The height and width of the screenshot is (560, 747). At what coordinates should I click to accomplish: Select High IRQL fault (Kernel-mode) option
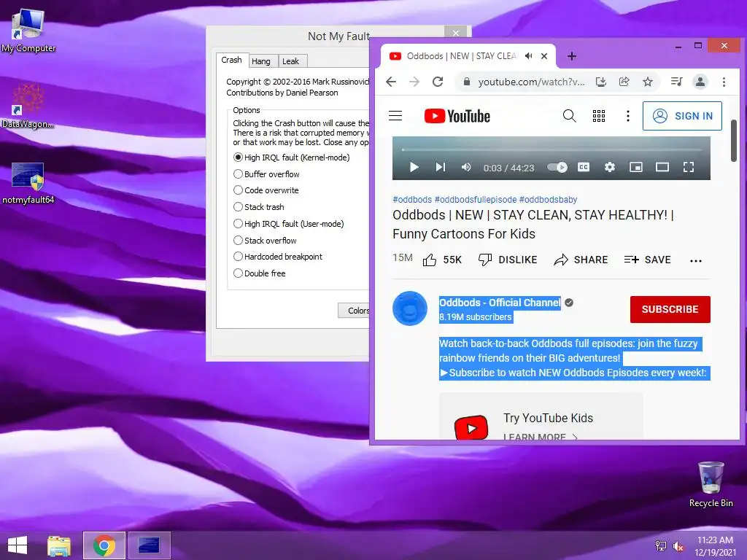coord(292,157)
